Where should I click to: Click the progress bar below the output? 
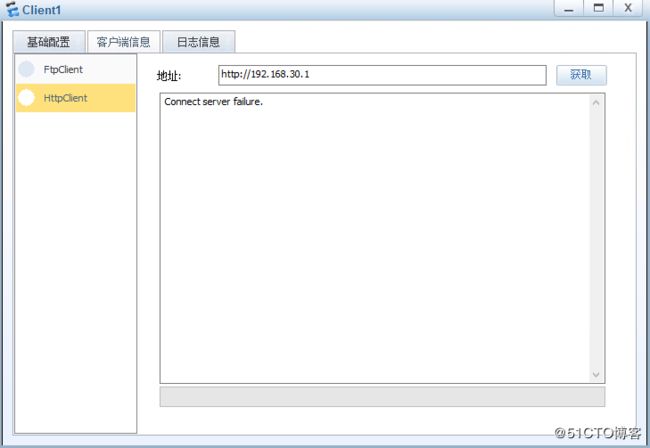(x=382, y=397)
